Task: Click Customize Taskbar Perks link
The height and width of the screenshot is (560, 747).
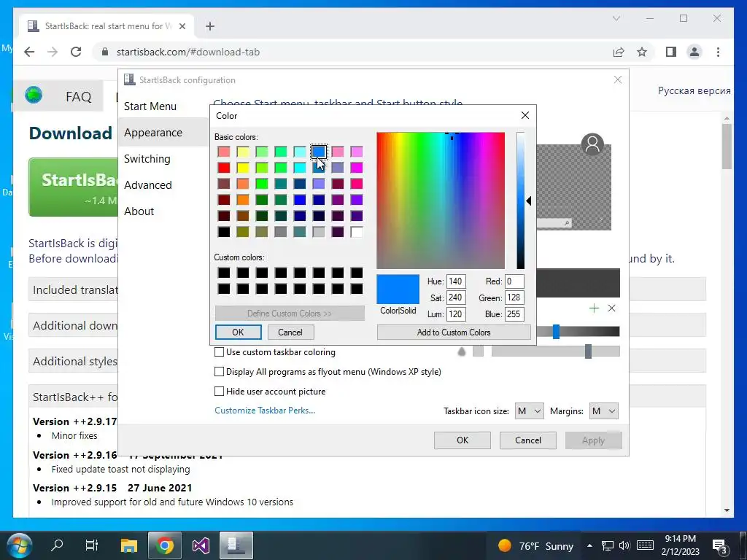Action: 265,410
